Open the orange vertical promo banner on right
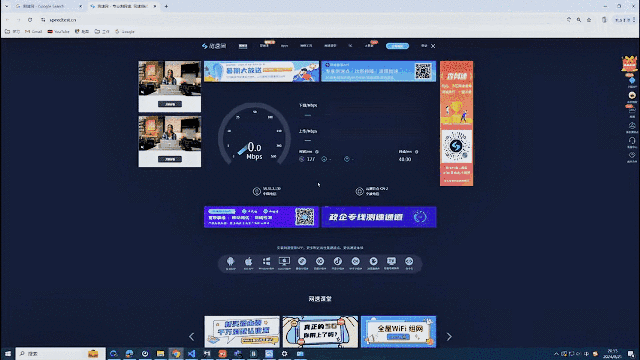640x360 pixels. (x=456, y=123)
